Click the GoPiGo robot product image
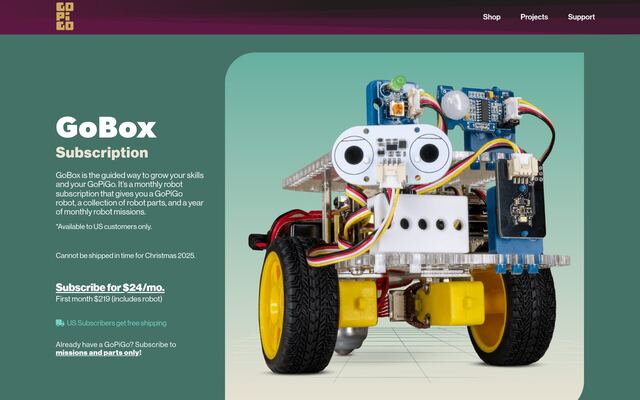This screenshot has height=400, width=640. [404, 226]
